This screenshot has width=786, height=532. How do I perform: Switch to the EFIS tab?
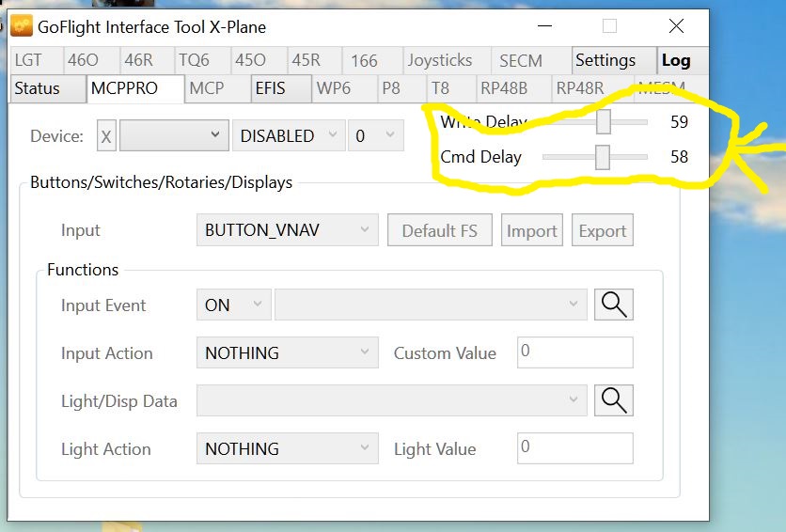tap(282, 88)
